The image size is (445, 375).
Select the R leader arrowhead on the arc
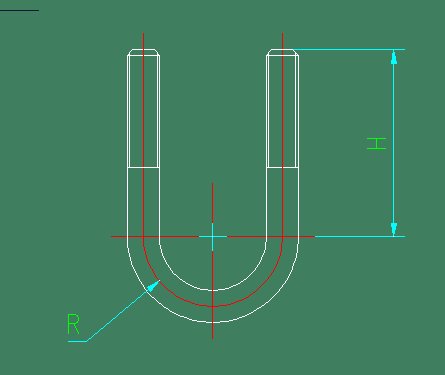[153, 286]
